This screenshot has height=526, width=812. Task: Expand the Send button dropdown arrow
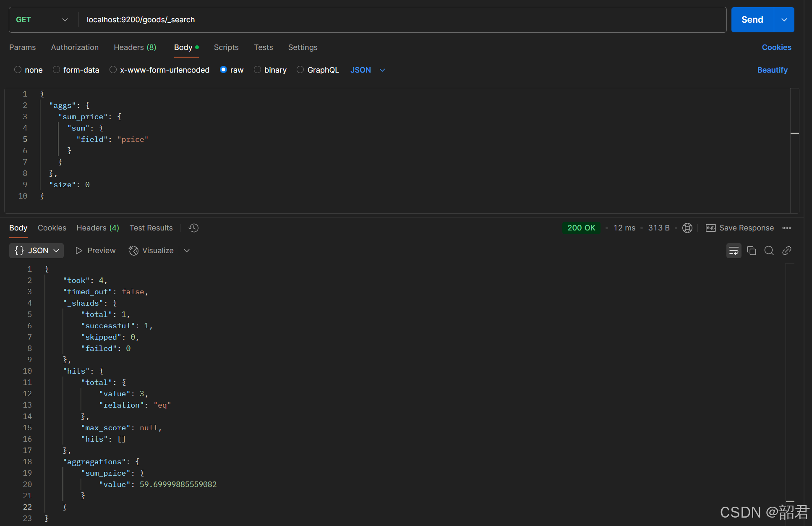784,20
